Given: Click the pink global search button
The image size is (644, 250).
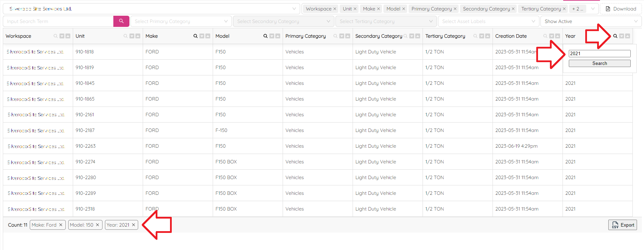Looking at the screenshot, I should pyautogui.click(x=121, y=21).
